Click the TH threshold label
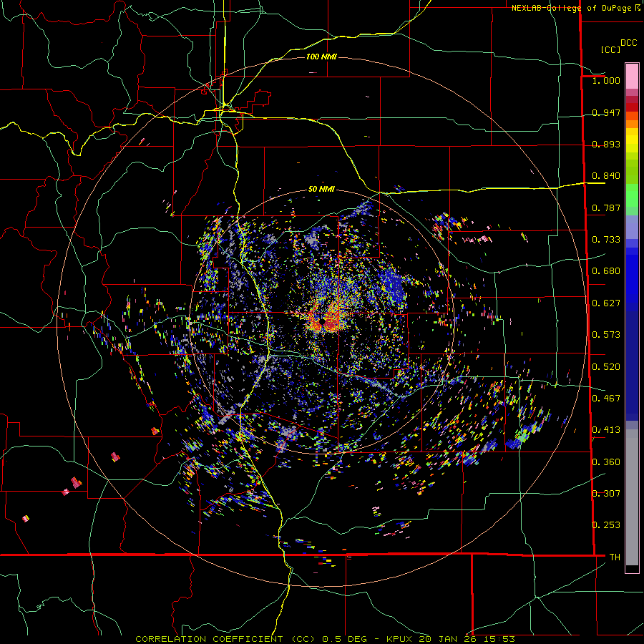Screen dimensions: 644x644 pos(615,557)
